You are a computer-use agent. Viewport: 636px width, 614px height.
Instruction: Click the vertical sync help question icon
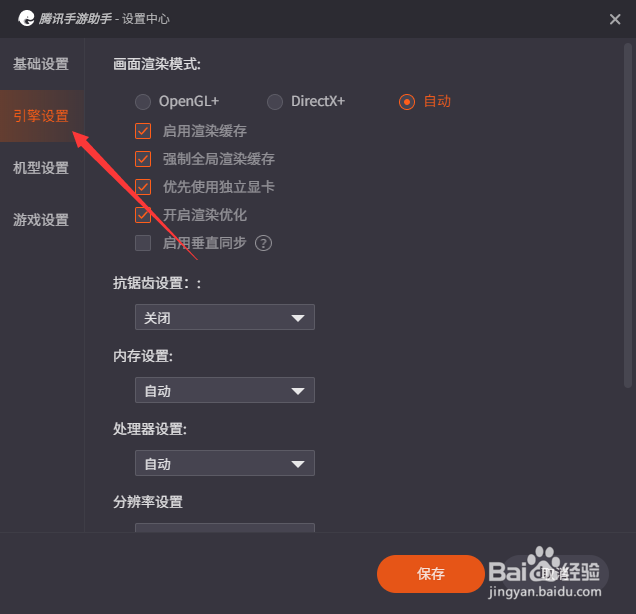pyautogui.click(x=263, y=243)
